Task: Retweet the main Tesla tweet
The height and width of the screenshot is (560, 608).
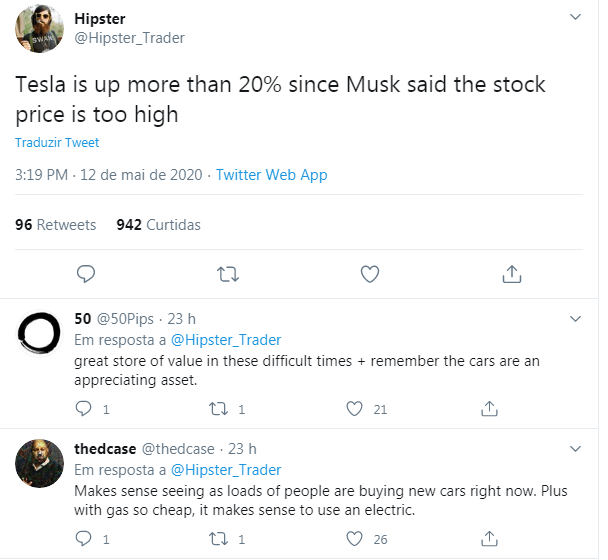Action: (x=228, y=273)
